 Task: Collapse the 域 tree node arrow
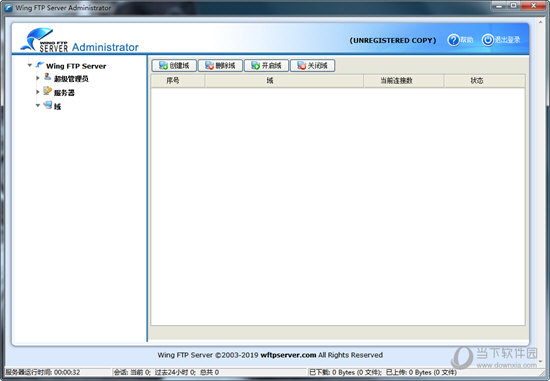coord(38,105)
